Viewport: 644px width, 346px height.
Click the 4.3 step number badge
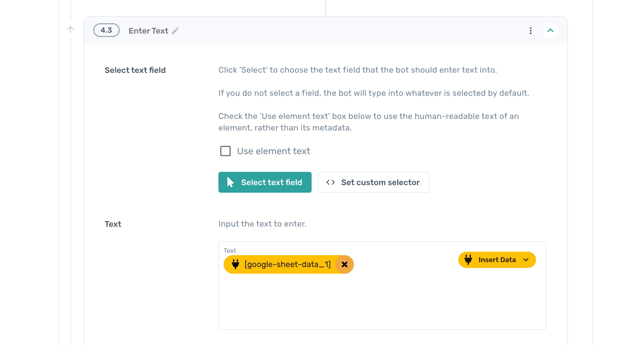tap(106, 30)
